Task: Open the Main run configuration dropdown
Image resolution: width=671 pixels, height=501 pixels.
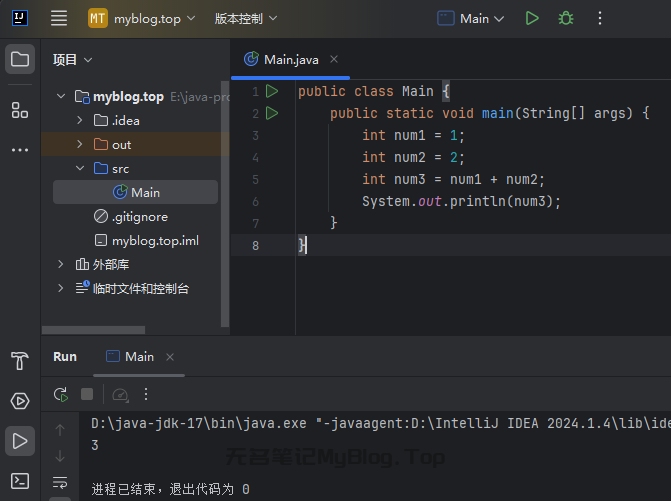Action: coord(471,19)
